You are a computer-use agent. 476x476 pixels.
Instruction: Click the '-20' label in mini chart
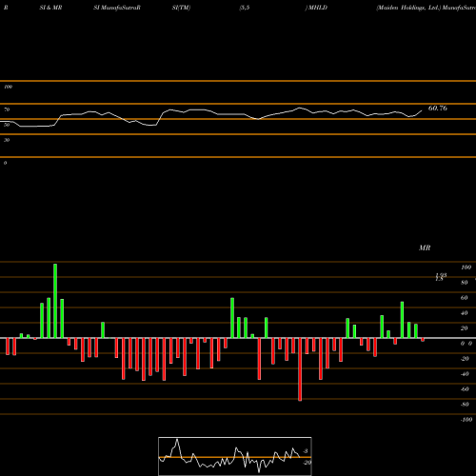pos(307,463)
